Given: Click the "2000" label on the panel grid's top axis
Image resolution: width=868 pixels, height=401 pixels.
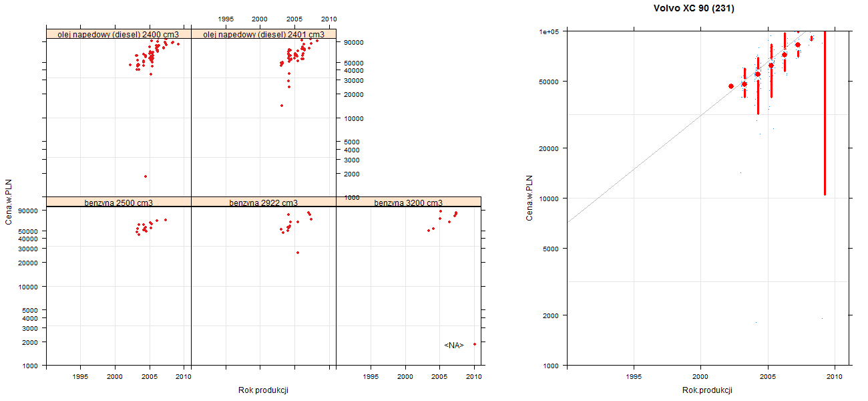Looking at the screenshot, I should 260,19.
